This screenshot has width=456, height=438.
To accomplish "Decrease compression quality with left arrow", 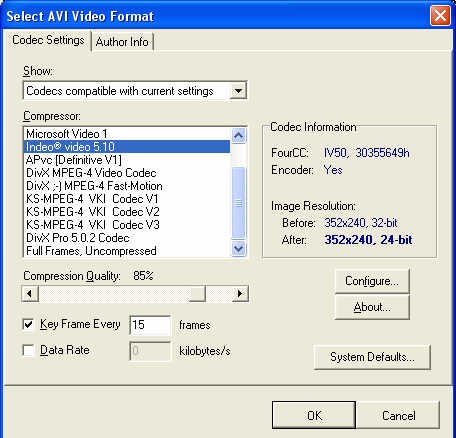I will [30, 294].
